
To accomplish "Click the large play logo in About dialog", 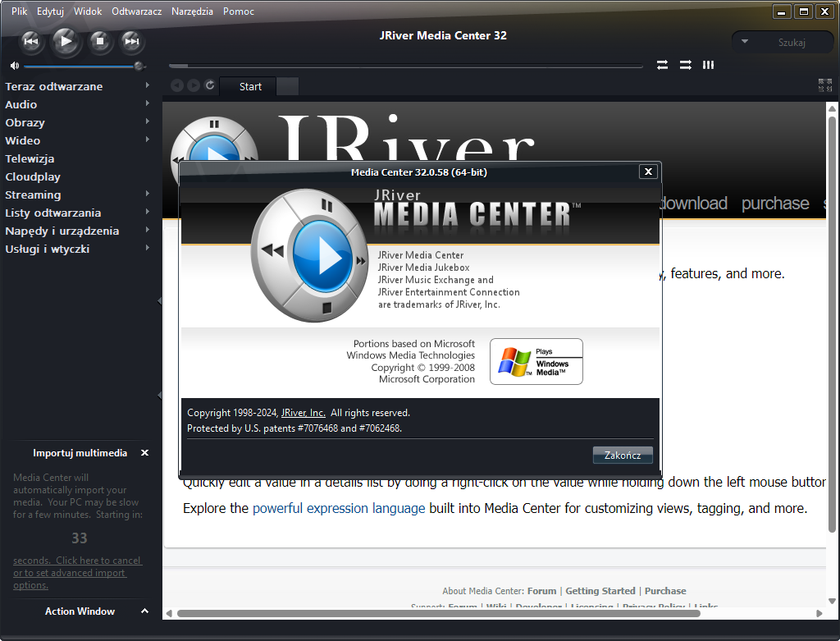I will point(309,255).
